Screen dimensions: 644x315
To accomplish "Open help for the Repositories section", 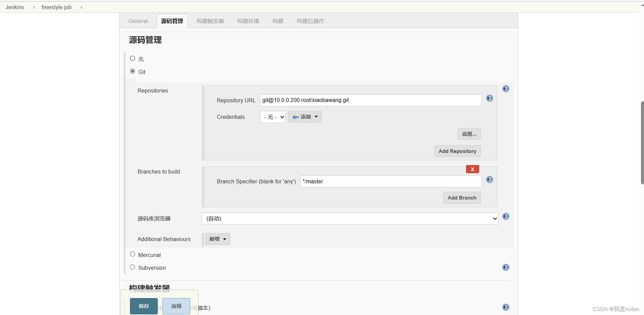I will 506,89.
